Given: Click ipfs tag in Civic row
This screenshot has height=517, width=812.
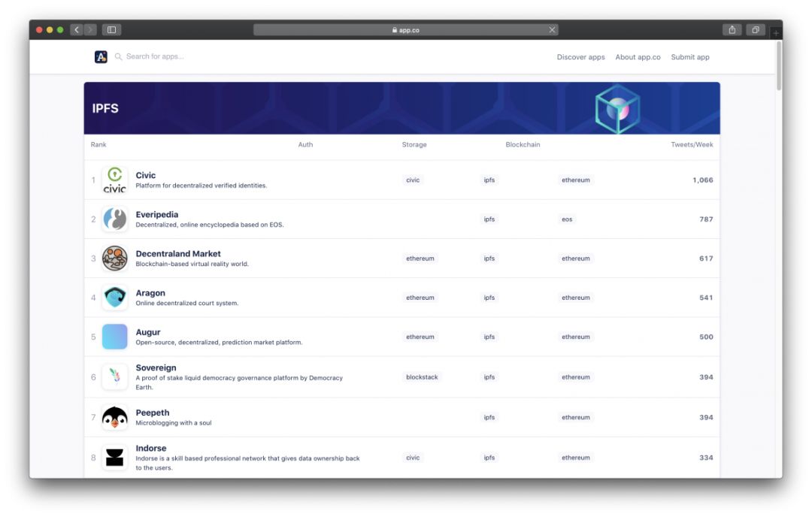Looking at the screenshot, I should 489,180.
